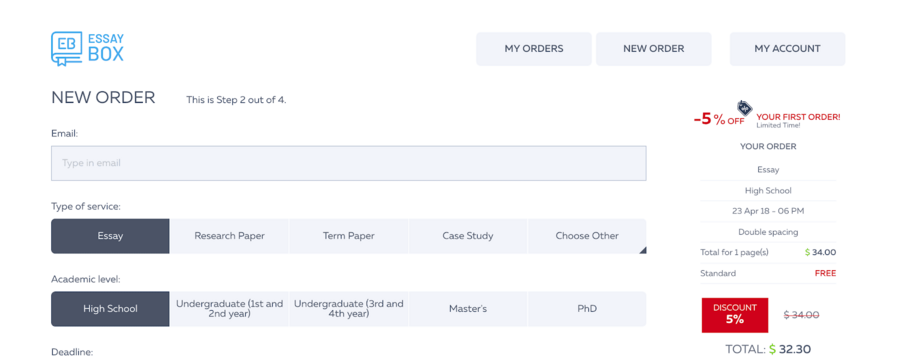Click the discount price tag icon
The width and height of the screenshot is (900, 363).
coord(744,107)
